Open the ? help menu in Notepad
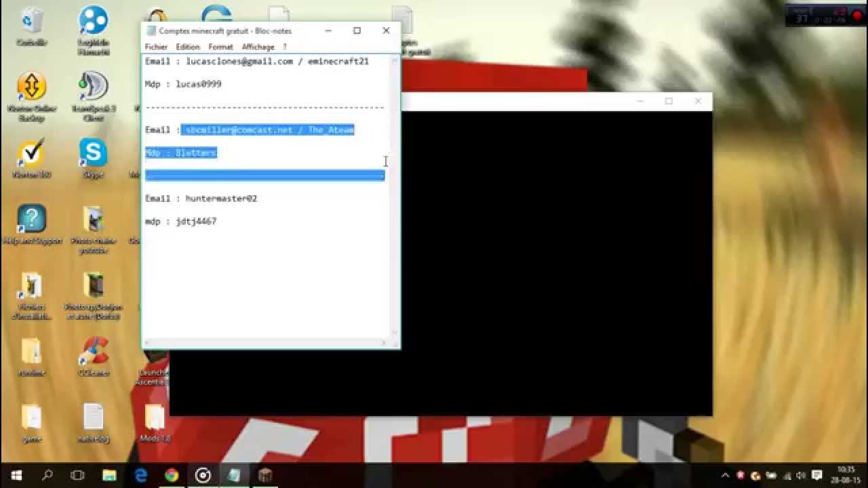 point(285,47)
